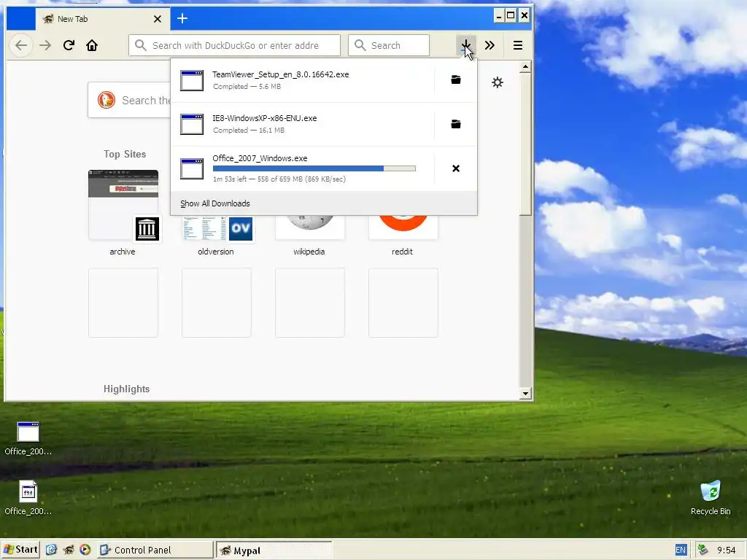The image size is (747, 560).
Task: Open the wikipedia top site tile
Action: pos(309,227)
